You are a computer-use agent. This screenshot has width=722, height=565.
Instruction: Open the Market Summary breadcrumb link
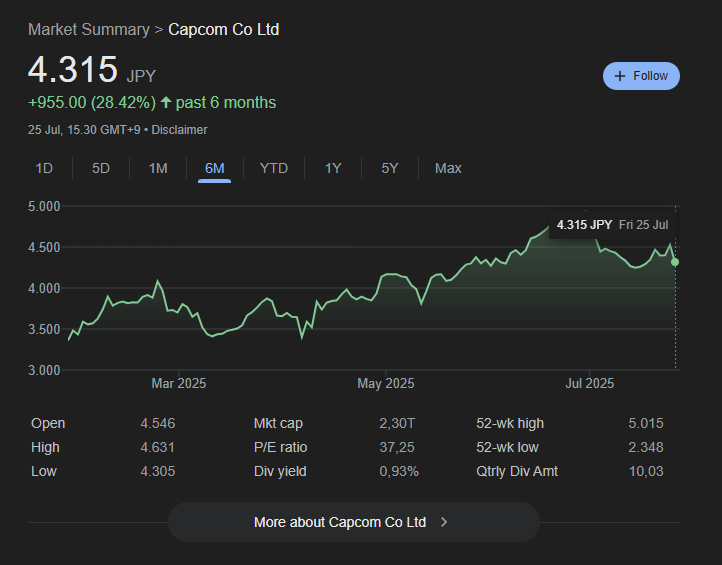coord(89,29)
